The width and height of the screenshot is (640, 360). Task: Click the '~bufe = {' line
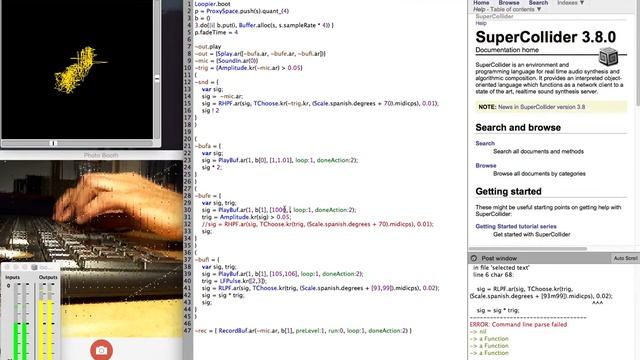click(x=208, y=196)
